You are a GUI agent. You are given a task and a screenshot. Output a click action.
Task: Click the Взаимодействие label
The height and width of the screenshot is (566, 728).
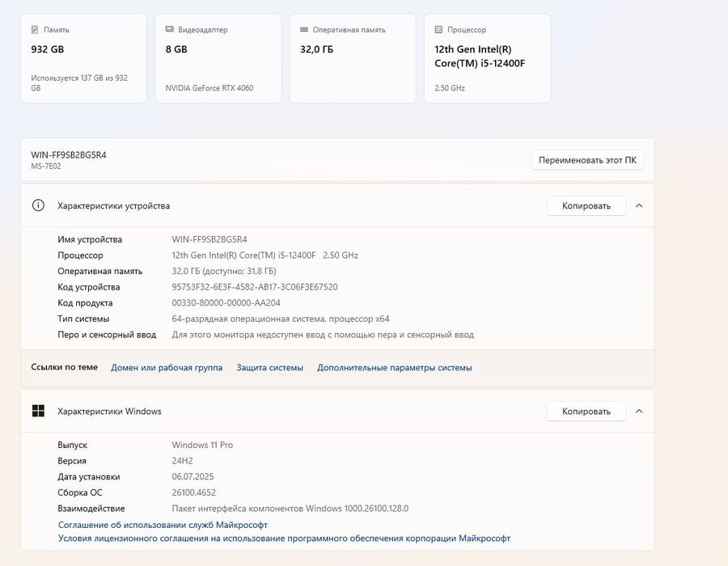[91, 508]
